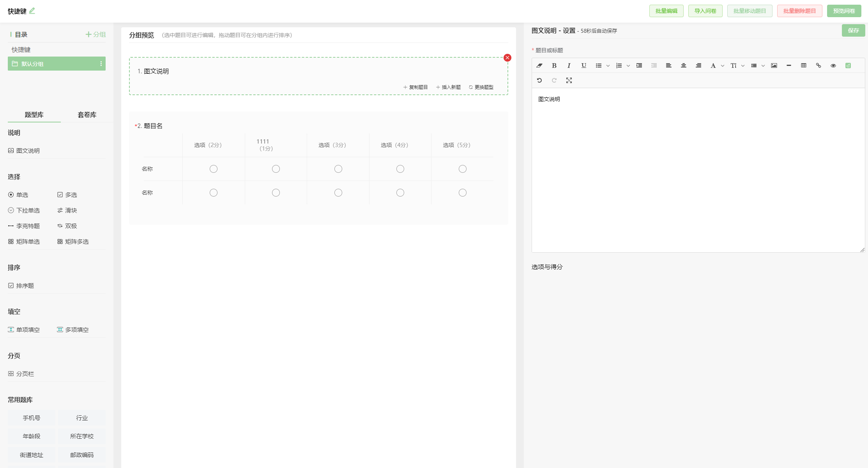Add a 分页栏 page break

click(x=21, y=374)
